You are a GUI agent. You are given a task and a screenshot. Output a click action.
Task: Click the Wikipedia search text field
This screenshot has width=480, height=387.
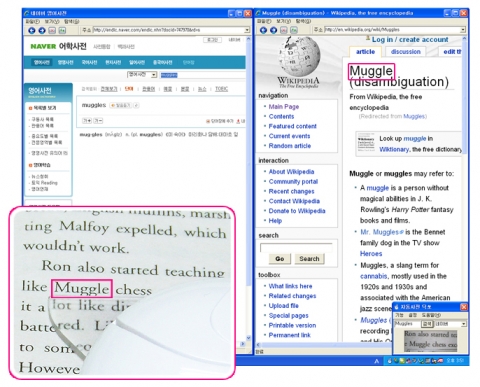[296, 248]
